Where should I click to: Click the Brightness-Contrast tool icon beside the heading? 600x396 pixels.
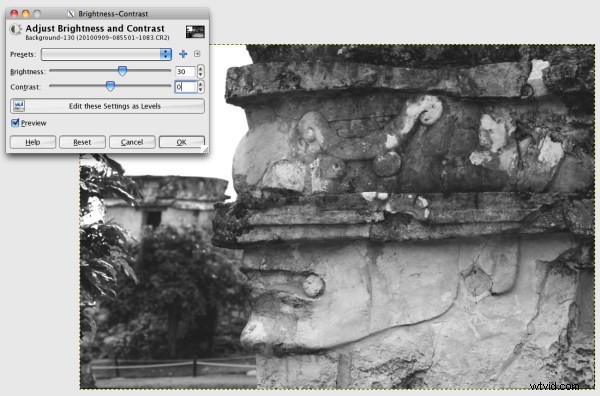tap(15, 29)
